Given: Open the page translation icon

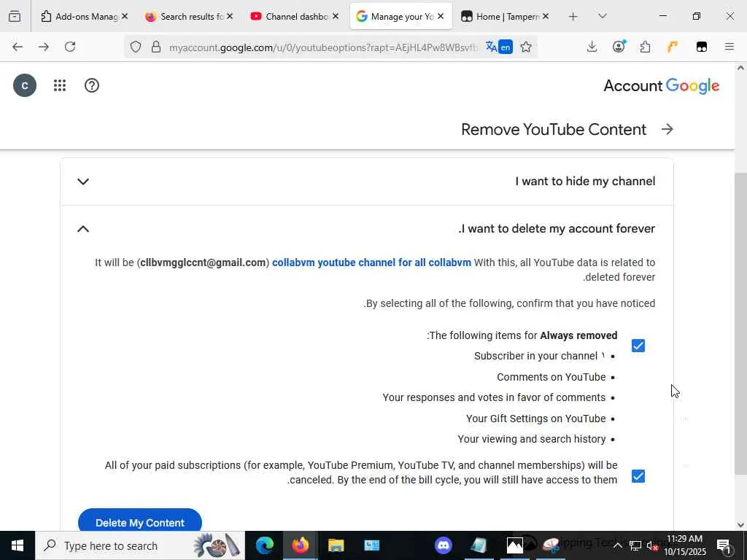Looking at the screenshot, I should 499,47.
